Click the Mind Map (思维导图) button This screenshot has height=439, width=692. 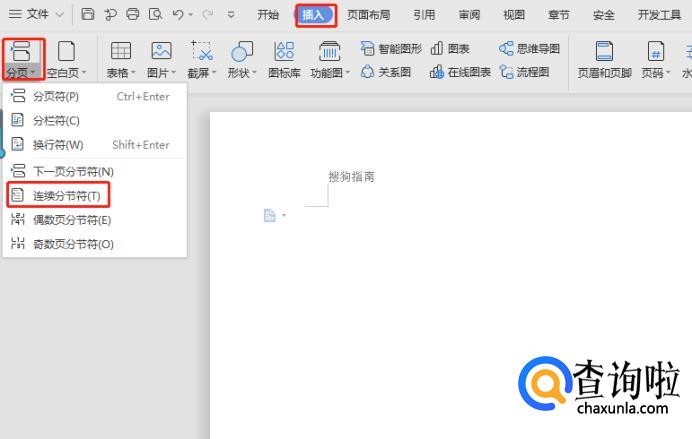tap(530, 48)
